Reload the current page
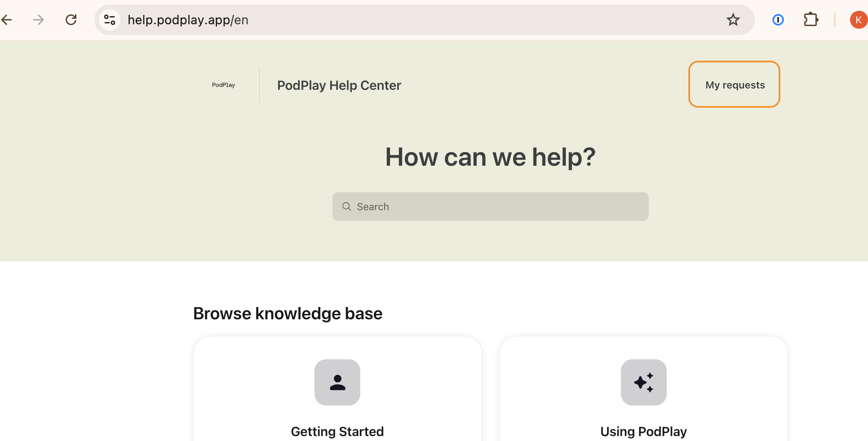Screen dimensions: 868x441 click(71, 20)
